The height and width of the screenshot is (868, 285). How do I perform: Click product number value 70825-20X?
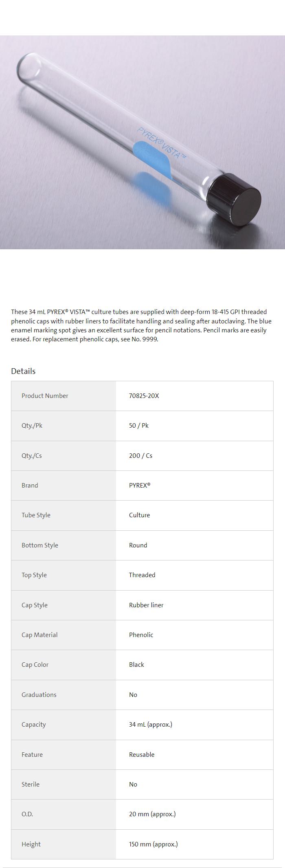point(144,396)
